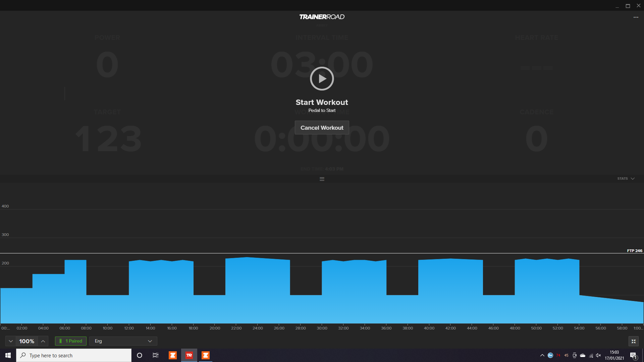Select the TrainerRoad taskbar icon
Screen dimensions: 644x362
189,355
